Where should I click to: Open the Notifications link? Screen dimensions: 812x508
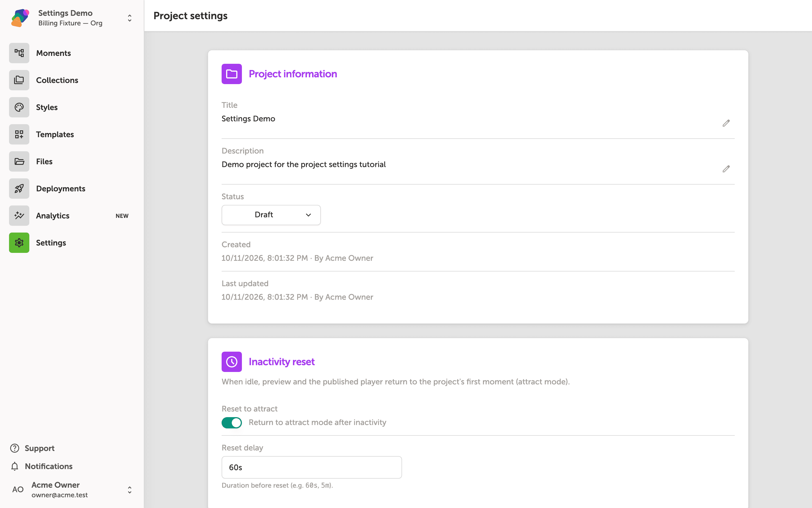(49, 466)
